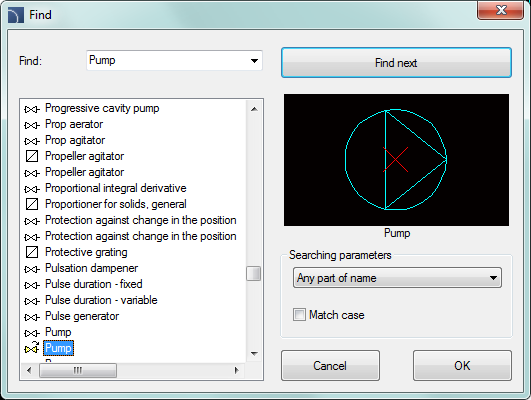
Task: Open the Find combo box dropdown arrow
Action: tap(254, 61)
